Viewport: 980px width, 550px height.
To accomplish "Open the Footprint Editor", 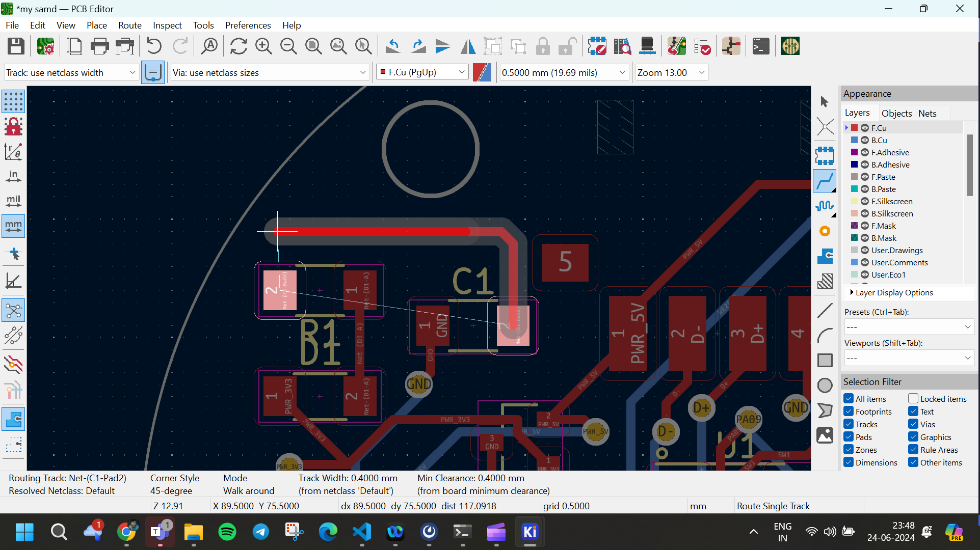I will [597, 46].
